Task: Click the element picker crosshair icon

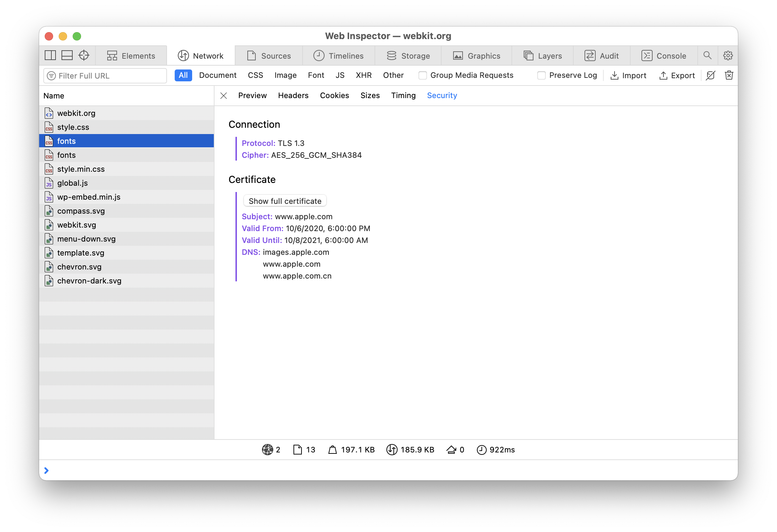Action: pos(84,55)
